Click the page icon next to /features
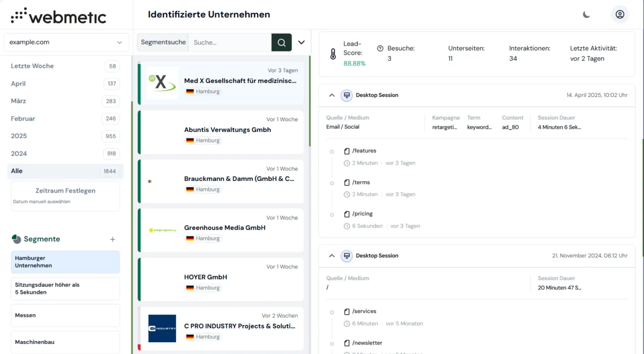644x354 pixels. coord(346,150)
